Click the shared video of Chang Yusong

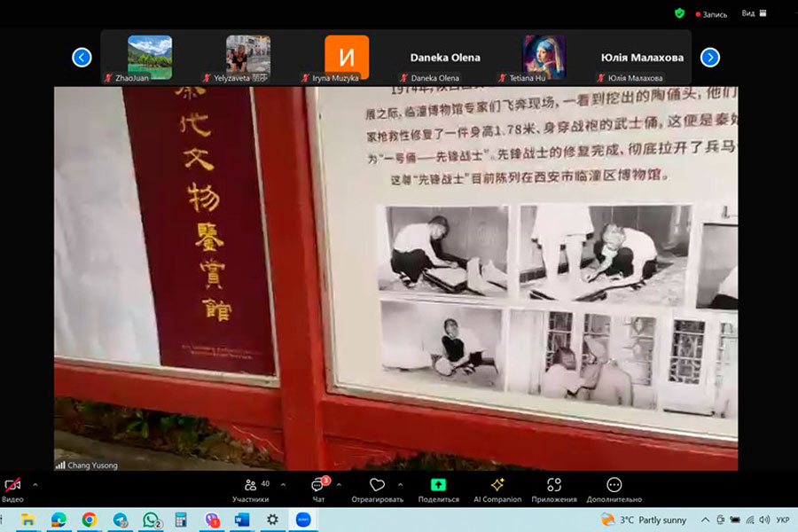coord(396,278)
